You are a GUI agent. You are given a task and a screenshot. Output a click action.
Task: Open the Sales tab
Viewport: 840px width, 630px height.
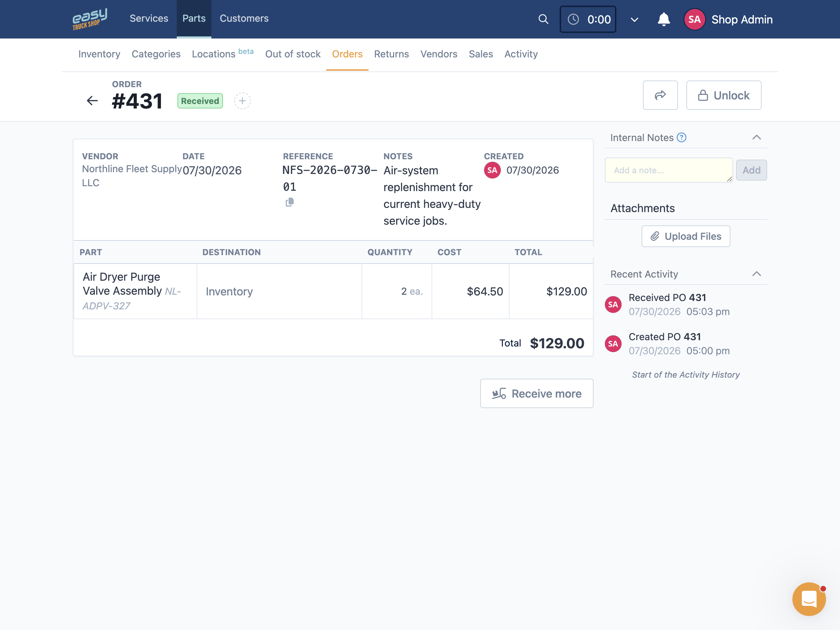tap(481, 54)
